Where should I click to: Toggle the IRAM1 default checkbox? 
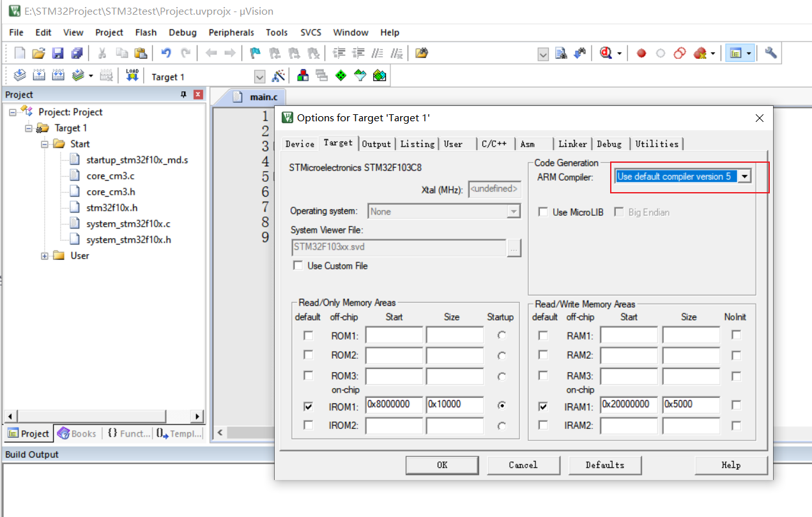click(543, 406)
